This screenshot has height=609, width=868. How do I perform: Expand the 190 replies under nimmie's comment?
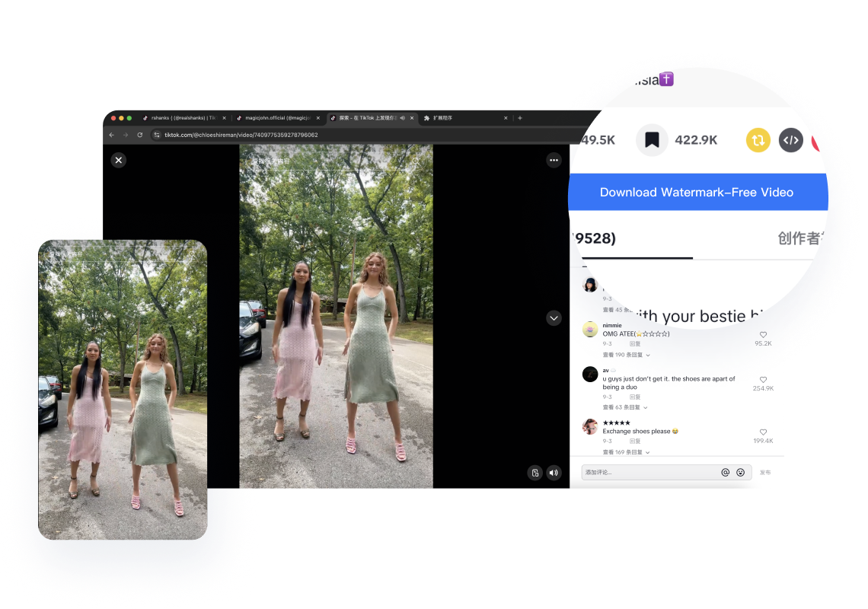pyautogui.click(x=626, y=355)
